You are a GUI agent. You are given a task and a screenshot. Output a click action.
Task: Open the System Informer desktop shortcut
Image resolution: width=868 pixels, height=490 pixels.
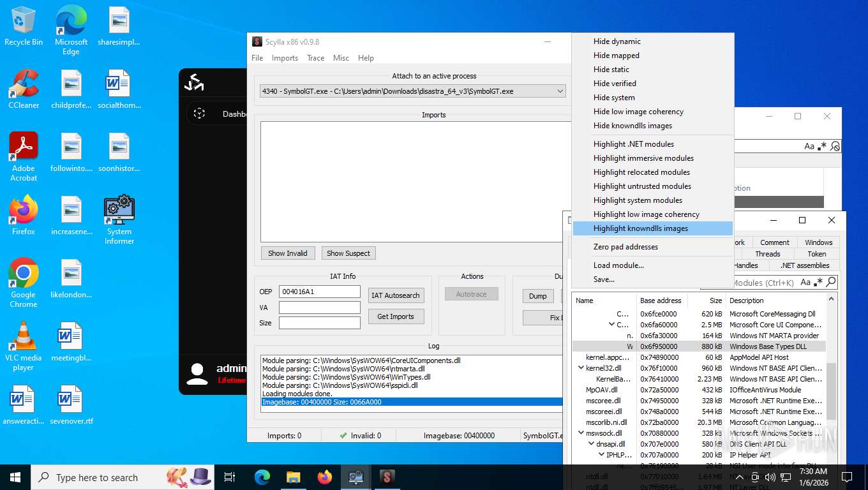[x=119, y=220]
